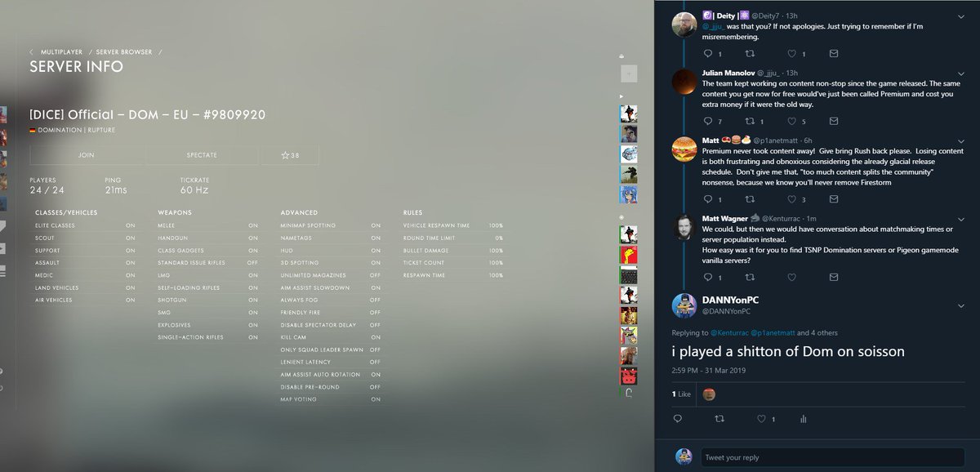Reply to Matt's Premium tweet
The height and width of the screenshot is (472, 980).
tap(707, 199)
